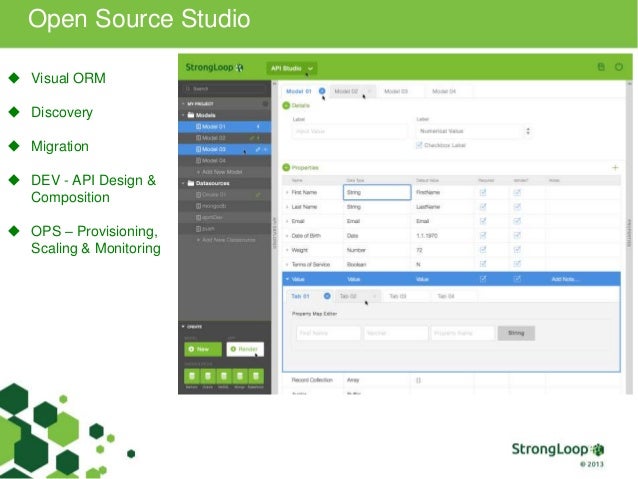Click the green New model button
638x479 pixels.
[203, 349]
